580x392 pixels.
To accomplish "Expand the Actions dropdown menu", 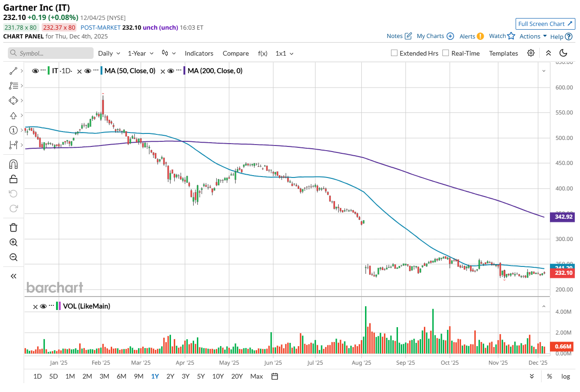I will click(533, 36).
